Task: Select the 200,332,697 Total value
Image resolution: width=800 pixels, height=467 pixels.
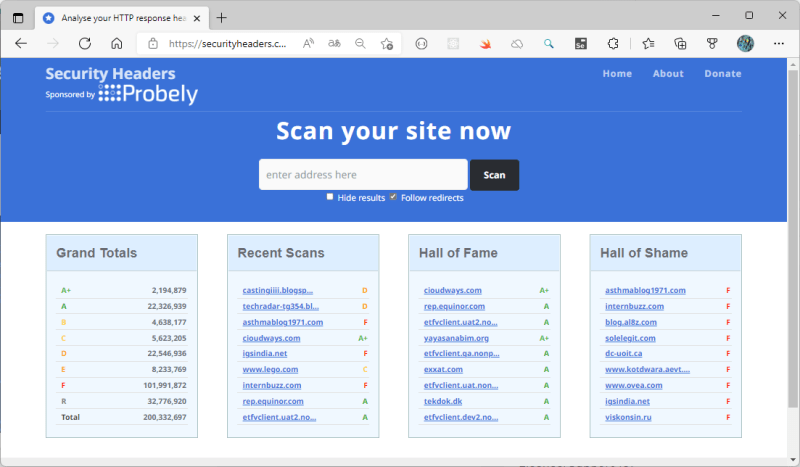Action: click(165, 417)
